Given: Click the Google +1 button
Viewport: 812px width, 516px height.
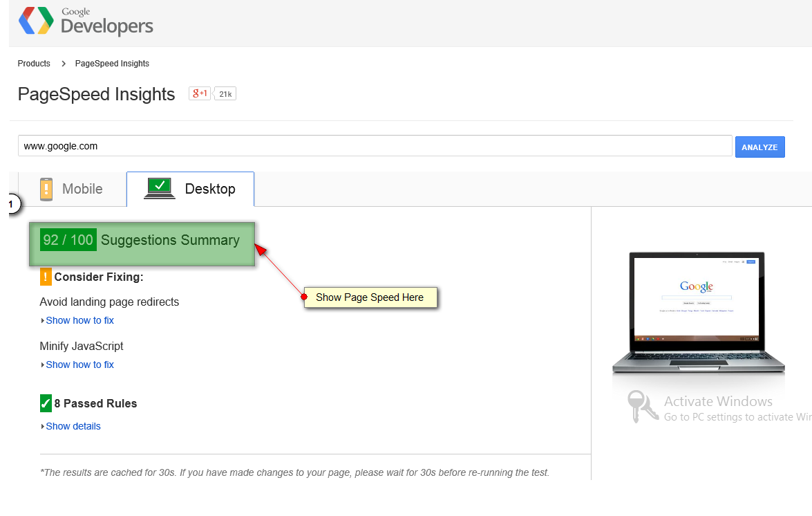Looking at the screenshot, I should coord(200,93).
